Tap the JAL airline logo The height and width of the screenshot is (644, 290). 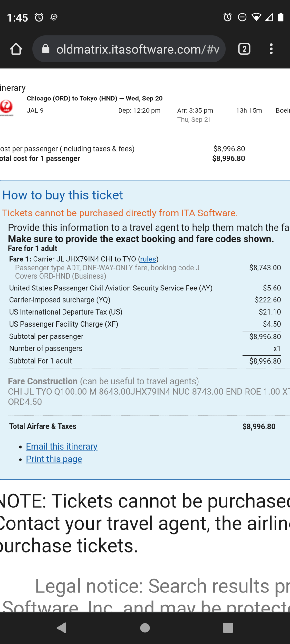pos(6,107)
